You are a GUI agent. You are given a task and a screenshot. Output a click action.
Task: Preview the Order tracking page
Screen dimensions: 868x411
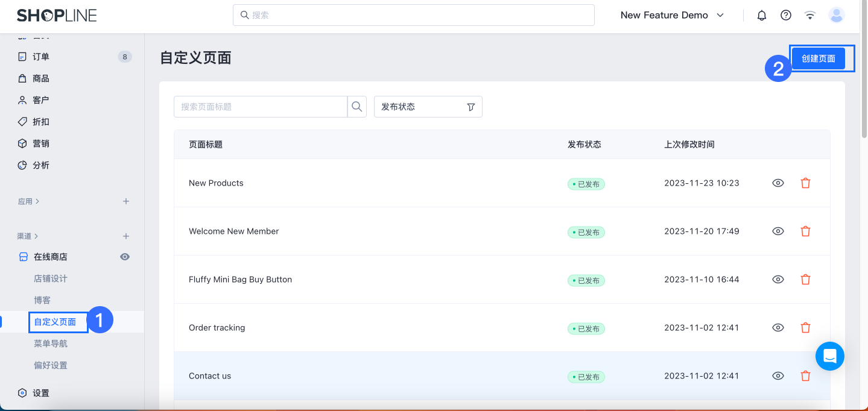pos(778,327)
